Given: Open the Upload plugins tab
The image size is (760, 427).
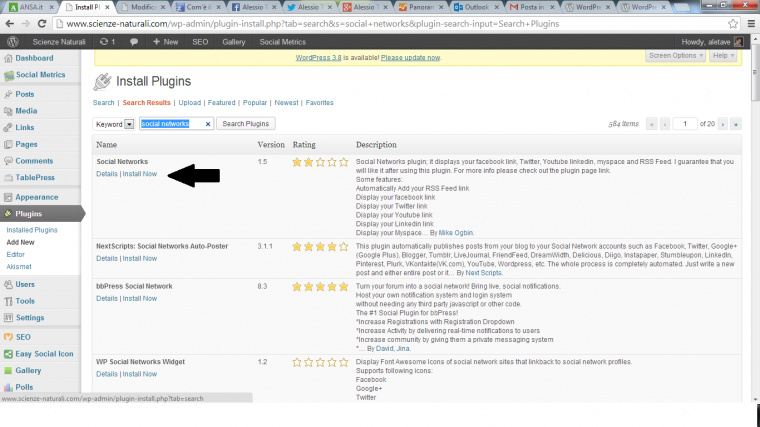Looking at the screenshot, I should 190,103.
